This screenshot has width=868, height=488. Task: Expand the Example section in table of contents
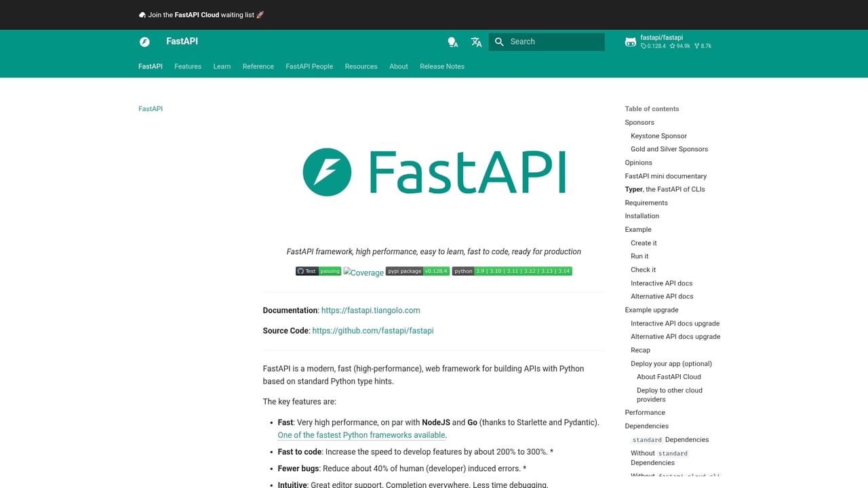coord(637,229)
